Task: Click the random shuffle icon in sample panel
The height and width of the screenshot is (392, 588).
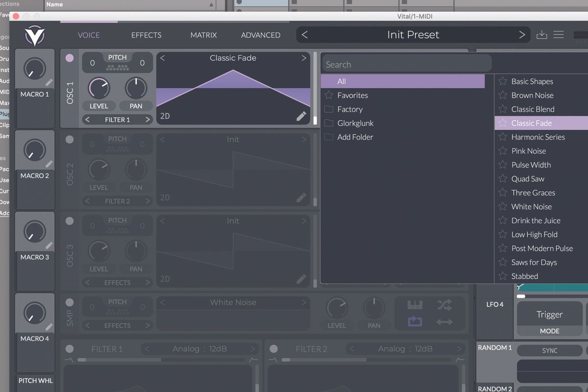Action: [445, 304]
